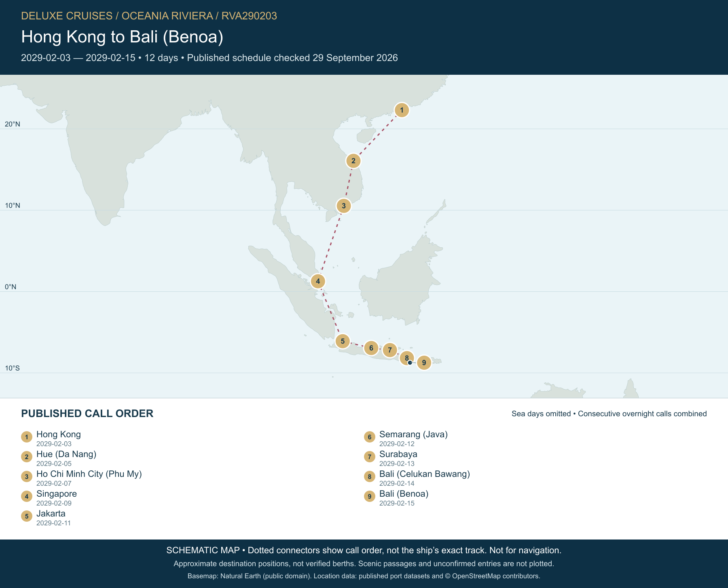Click map marker 3 at Ho Chi Minh City
Screen dimensions: 728x588
pyautogui.click(x=344, y=206)
